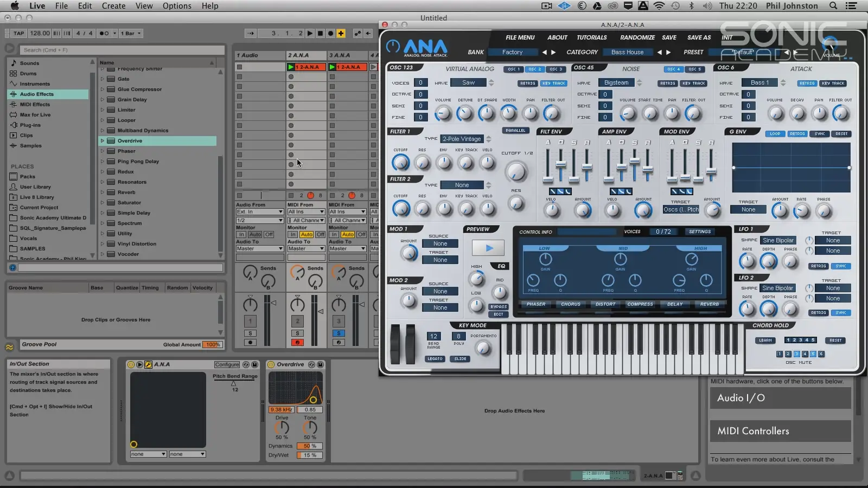Click the ANA Preview play button
Screen dimensions: 868x488
[x=488, y=248]
